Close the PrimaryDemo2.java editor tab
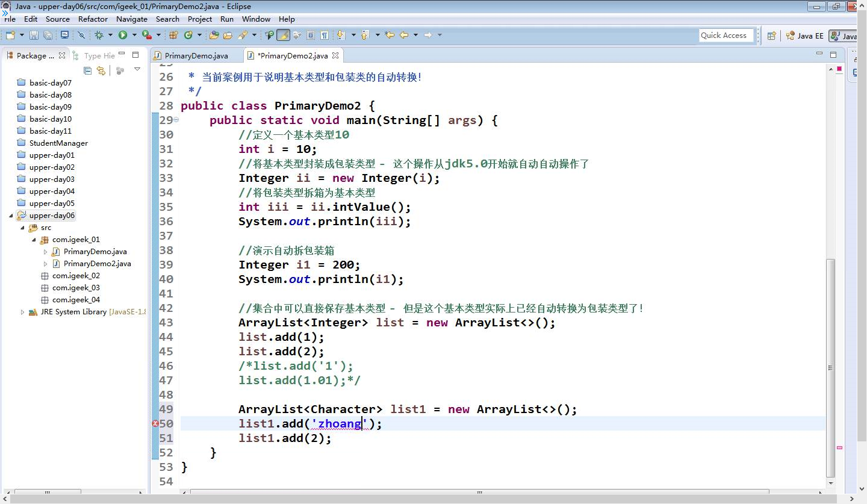 335,55
